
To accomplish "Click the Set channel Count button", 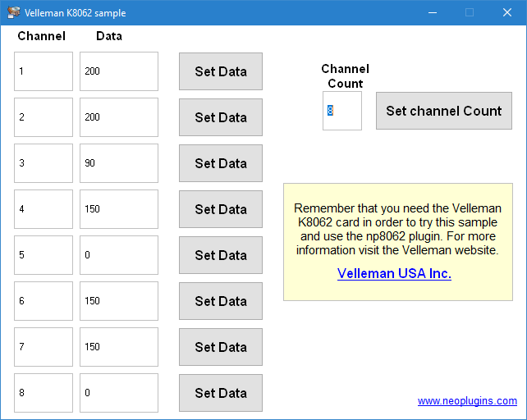I will 443,111.
